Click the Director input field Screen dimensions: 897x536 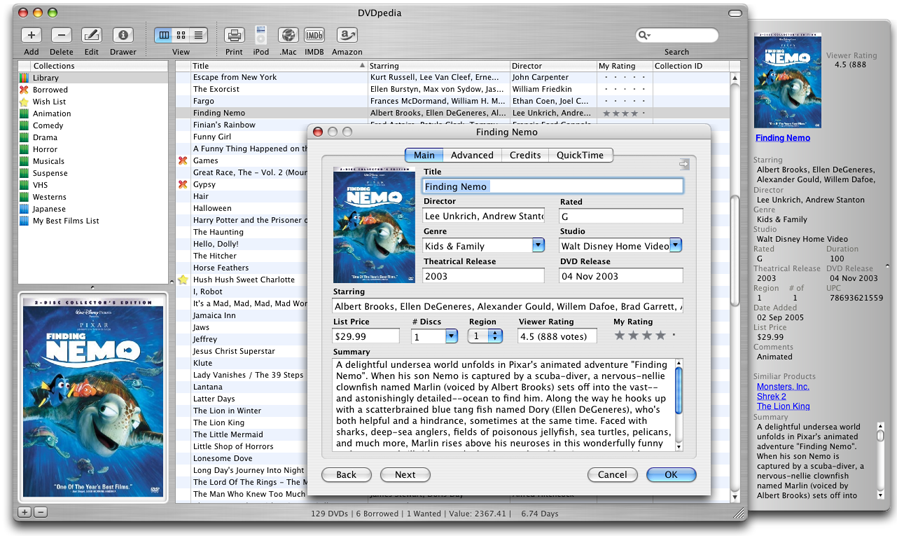pos(484,216)
